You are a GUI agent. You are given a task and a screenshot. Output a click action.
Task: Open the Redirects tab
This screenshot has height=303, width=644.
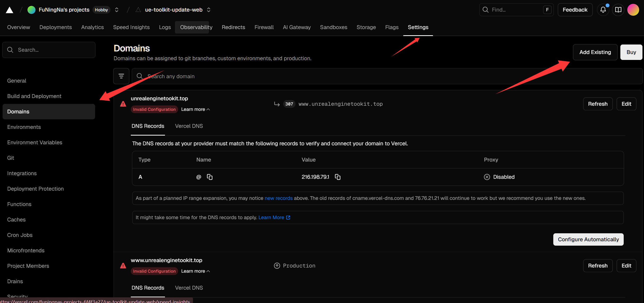(233, 27)
